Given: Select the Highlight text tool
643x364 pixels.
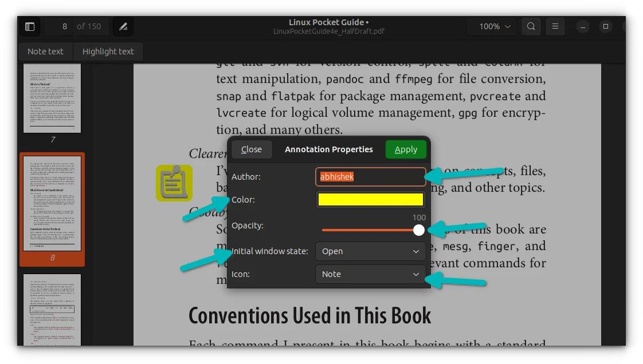Looking at the screenshot, I should point(108,52).
